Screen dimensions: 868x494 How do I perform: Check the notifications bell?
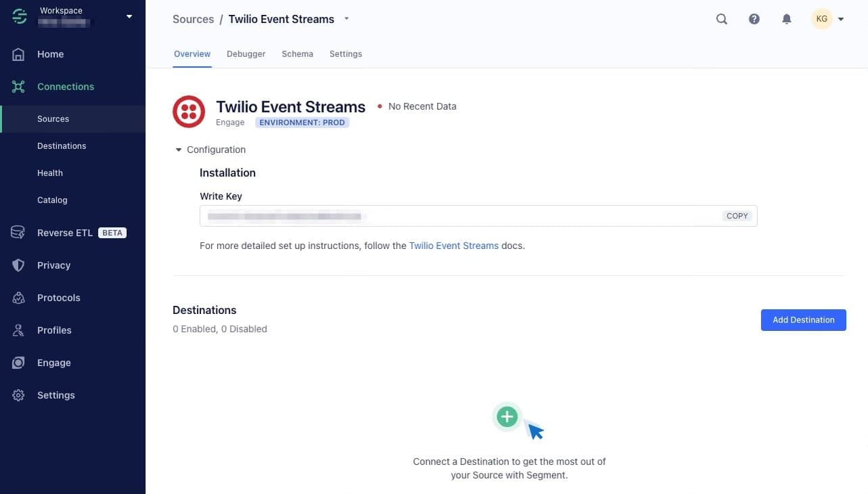pyautogui.click(x=786, y=18)
